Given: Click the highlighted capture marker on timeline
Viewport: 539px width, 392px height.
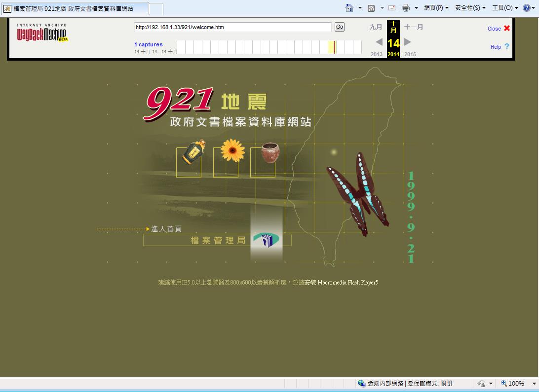Looking at the screenshot, I should point(332,47).
